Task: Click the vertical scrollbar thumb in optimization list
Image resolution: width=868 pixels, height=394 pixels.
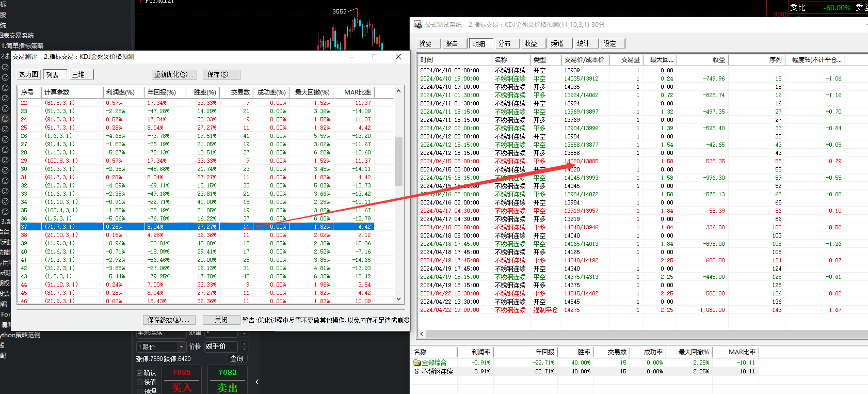Action: (398, 161)
